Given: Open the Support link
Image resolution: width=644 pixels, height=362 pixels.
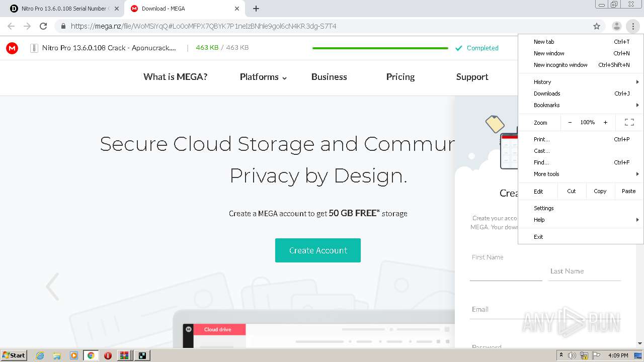Looking at the screenshot, I should (472, 77).
